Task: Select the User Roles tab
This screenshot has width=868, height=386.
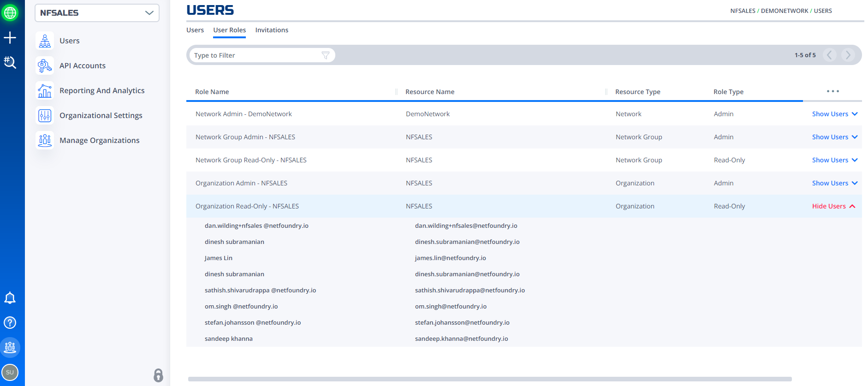Action: pyautogui.click(x=230, y=30)
